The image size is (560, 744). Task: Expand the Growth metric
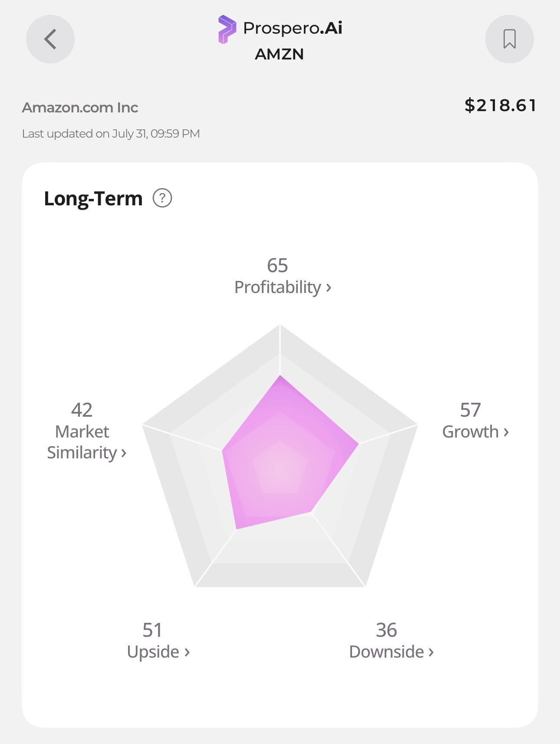tap(475, 431)
